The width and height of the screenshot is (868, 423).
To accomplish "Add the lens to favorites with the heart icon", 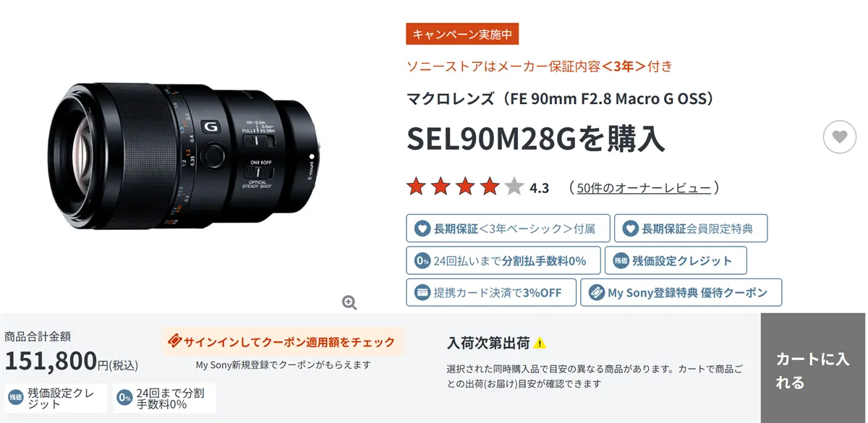I will click(x=839, y=136).
